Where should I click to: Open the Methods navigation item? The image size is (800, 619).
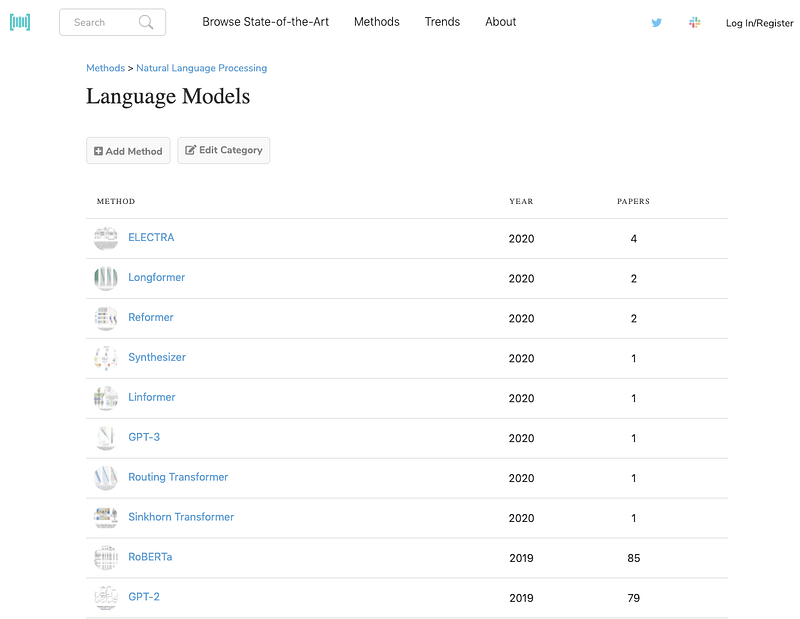[376, 22]
